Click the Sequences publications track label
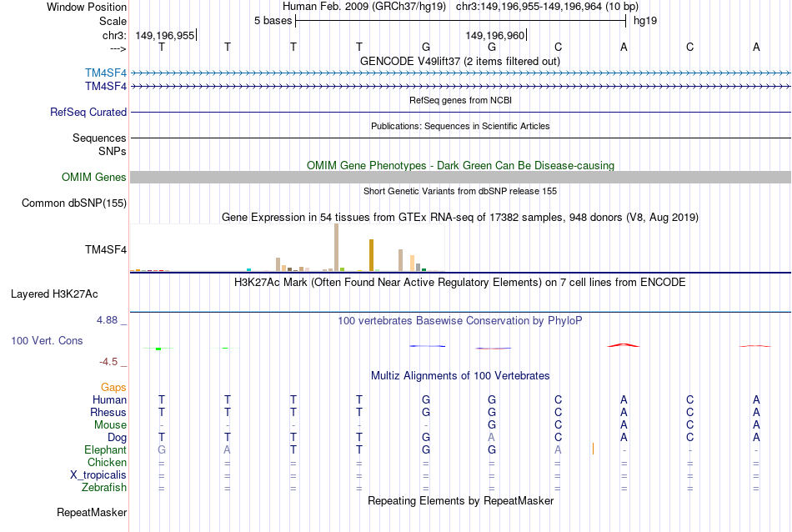 tap(99, 138)
